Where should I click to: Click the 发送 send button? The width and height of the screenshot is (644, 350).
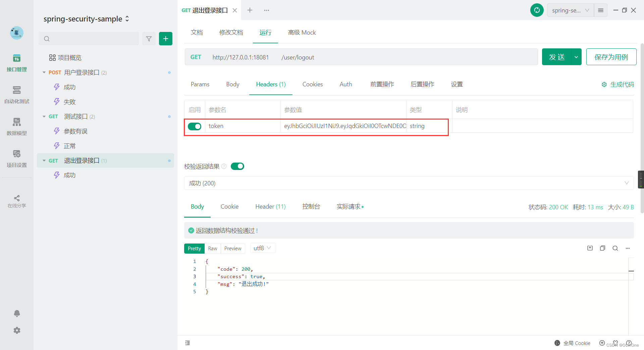[557, 57]
